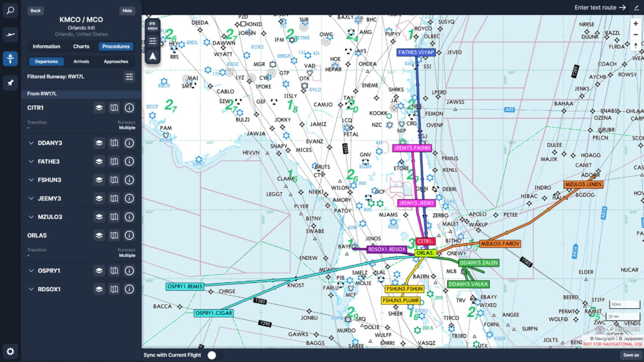
Task: Expand the RDSOX1 departure entry
Action: tap(31, 289)
